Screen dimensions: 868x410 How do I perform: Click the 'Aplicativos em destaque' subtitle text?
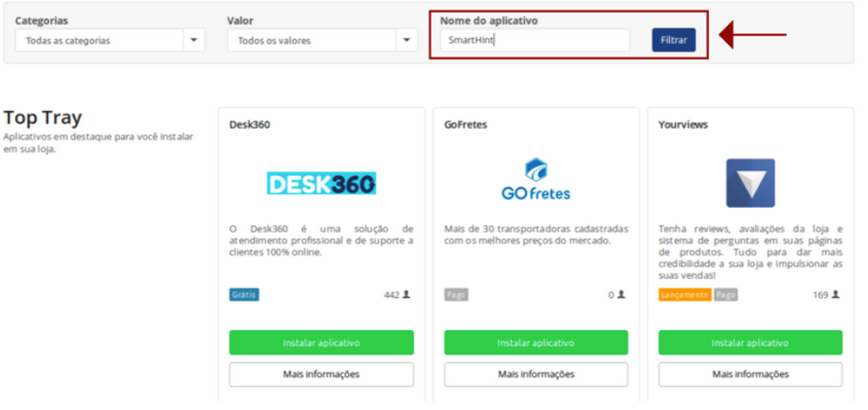[99, 143]
